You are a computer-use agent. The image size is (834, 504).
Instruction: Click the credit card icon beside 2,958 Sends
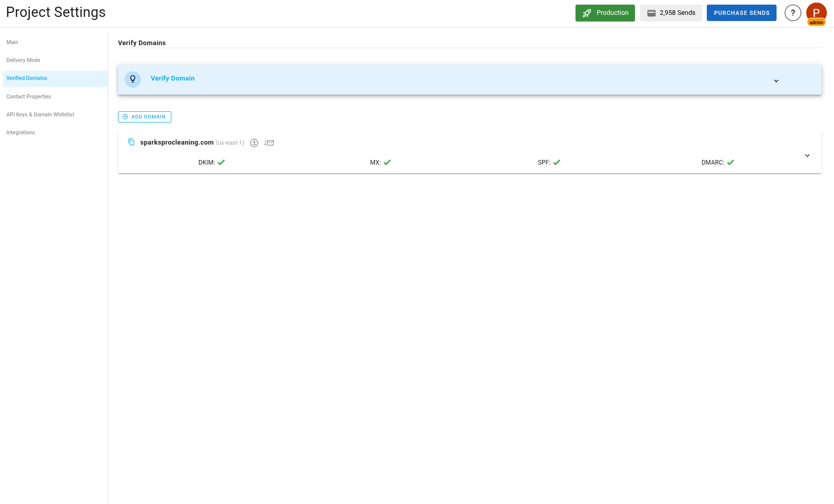coord(652,13)
